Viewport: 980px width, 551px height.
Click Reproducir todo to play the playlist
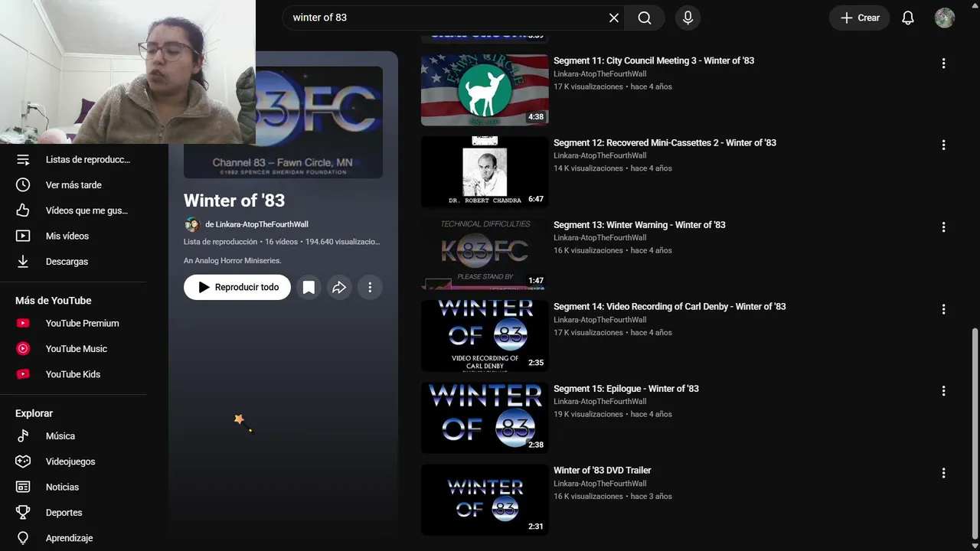point(237,287)
